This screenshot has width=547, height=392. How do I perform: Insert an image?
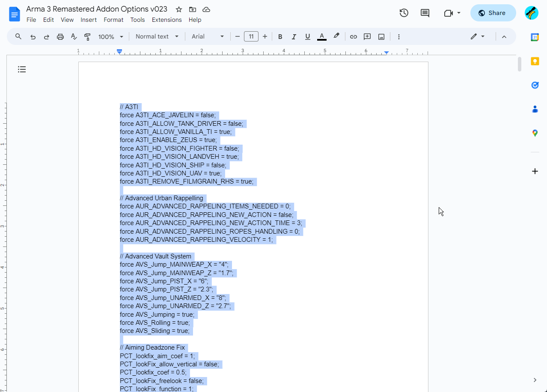(x=381, y=37)
